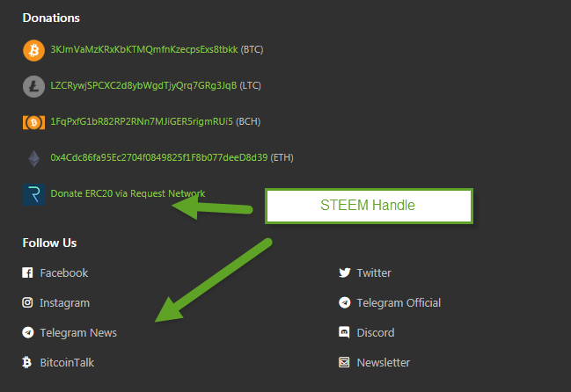571x392 pixels.
Task: Open the Telegram Official link
Action: 398,303
